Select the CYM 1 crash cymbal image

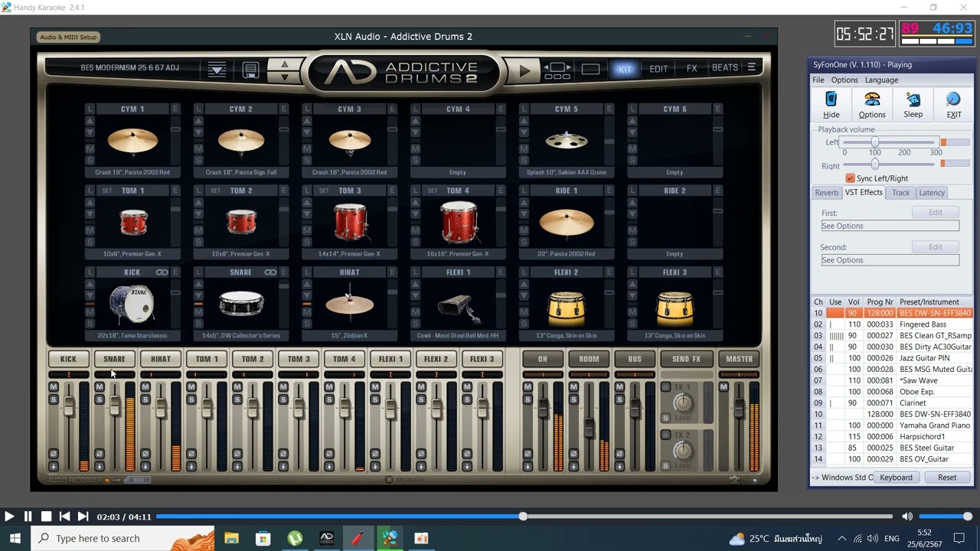pyautogui.click(x=132, y=141)
